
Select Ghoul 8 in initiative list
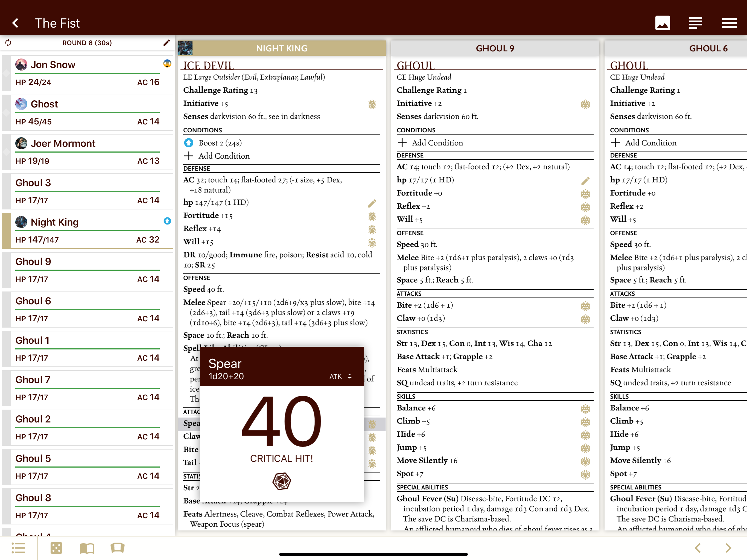click(87, 506)
